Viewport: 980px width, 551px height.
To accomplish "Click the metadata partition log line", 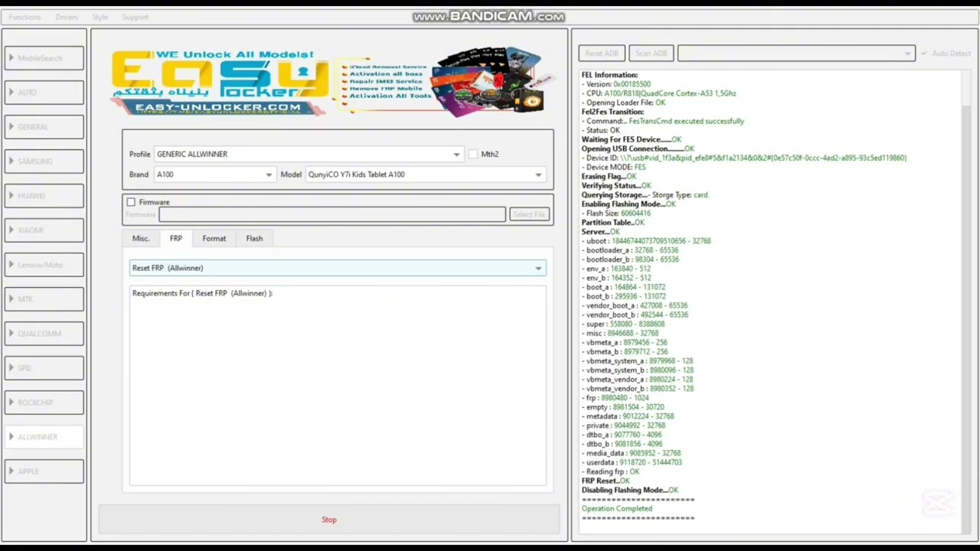I will [628, 416].
